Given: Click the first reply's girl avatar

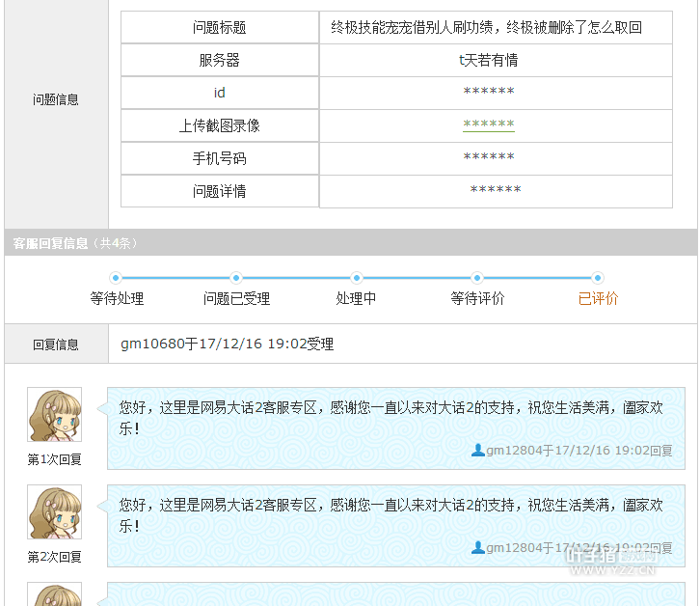Looking at the screenshot, I should pos(54,415).
